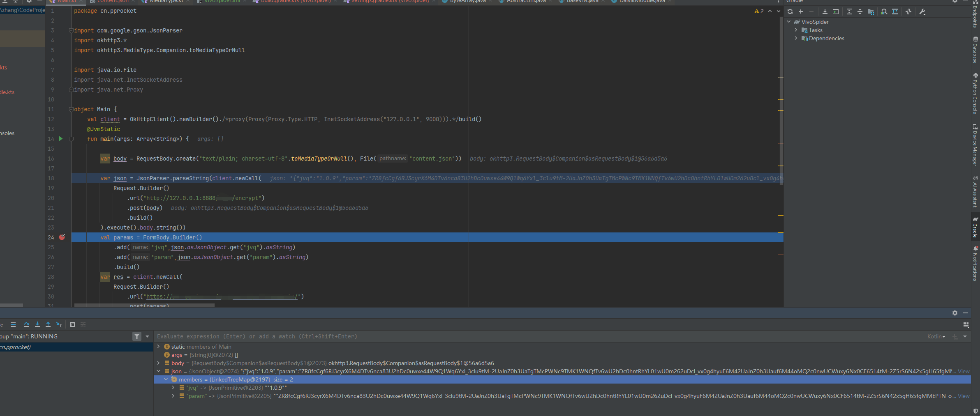Click the editor horizontal scrollbar
This screenshot has height=416, width=980.
click(x=144, y=305)
